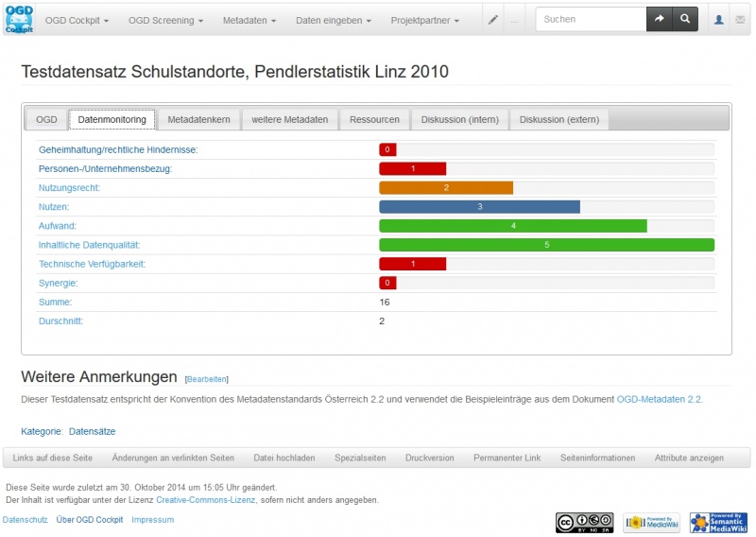Open the user profile icon
Image resolution: width=756 pixels, height=537 pixels.
[x=719, y=20]
